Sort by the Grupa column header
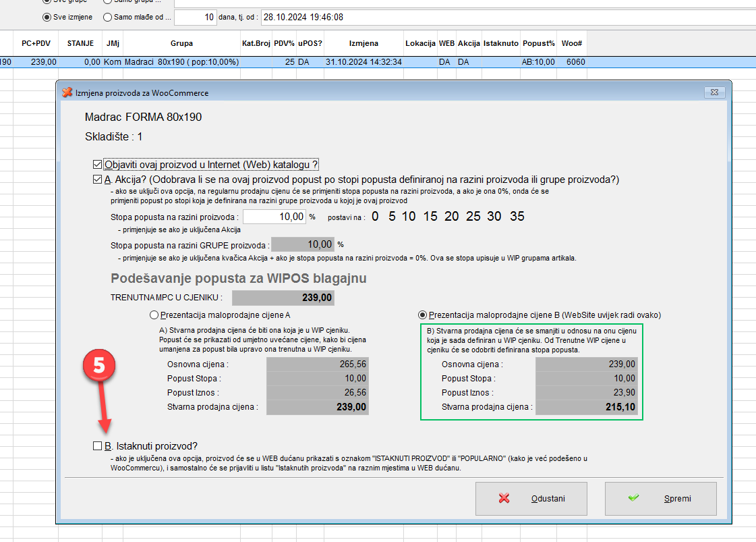 point(181,43)
